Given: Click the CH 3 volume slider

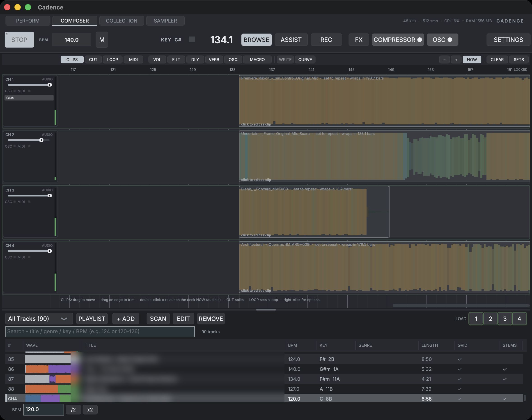Looking at the screenshot, I should click(x=30, y=196).
